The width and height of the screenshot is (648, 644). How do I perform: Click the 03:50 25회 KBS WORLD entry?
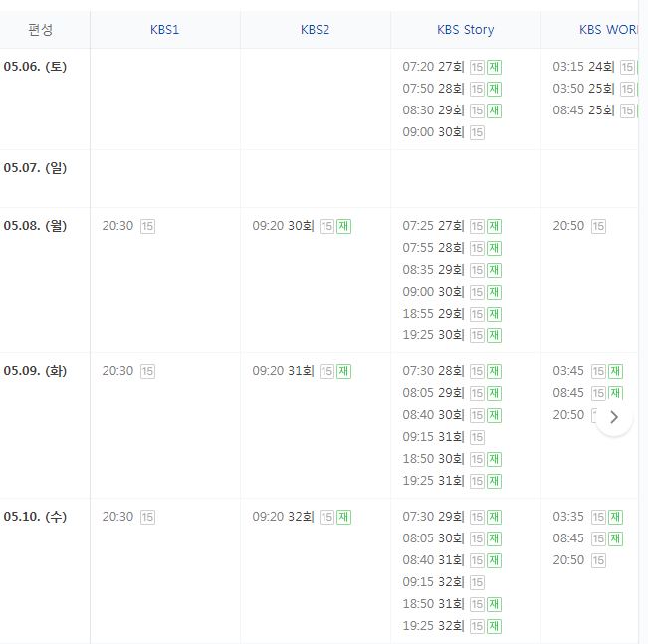pyautogui.click(x=595, y=89)
